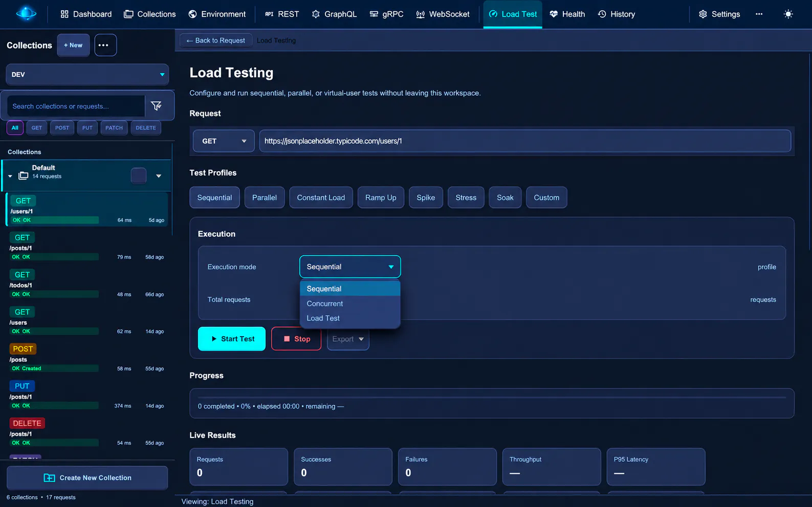Choose Concurrent from execution mode list
Image resolution: width=812 pixels, height=507 pixels.
coord(350,303)
